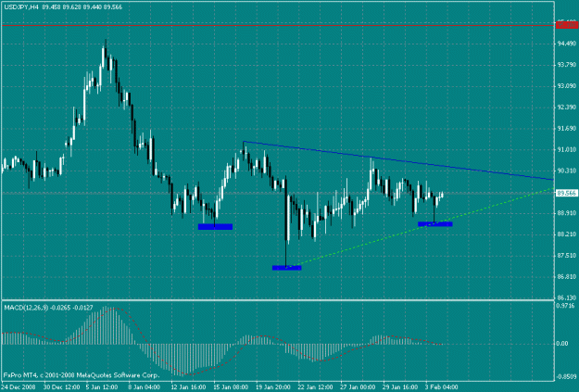Click the 86.810 price axis label

click(x=567, y=277)
